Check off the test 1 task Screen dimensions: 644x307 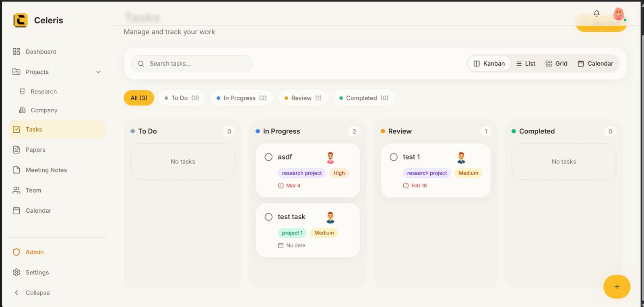click(x=394, y=157)
